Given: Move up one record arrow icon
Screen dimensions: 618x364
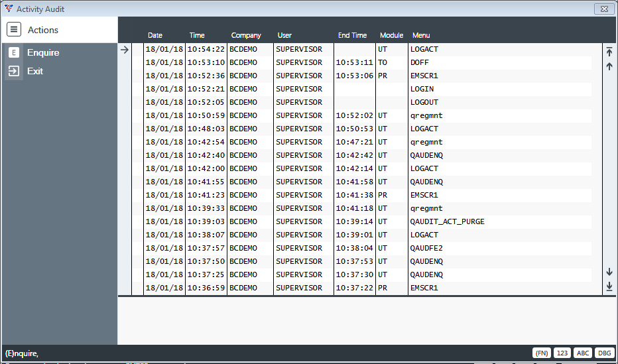Looking at the screenshot, I should [x=609, y=66].
